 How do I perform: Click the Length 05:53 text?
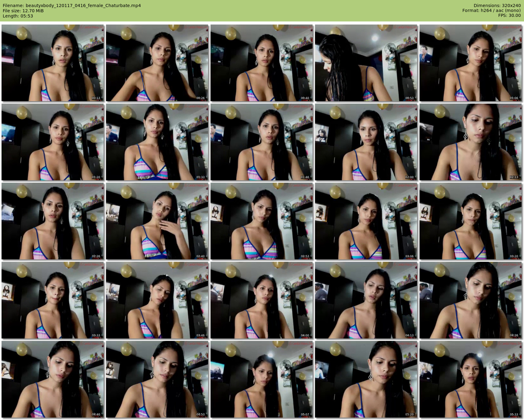[x=18, y=16]
